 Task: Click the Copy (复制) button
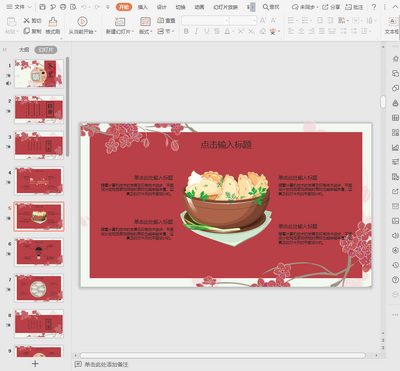click(32, 31)
